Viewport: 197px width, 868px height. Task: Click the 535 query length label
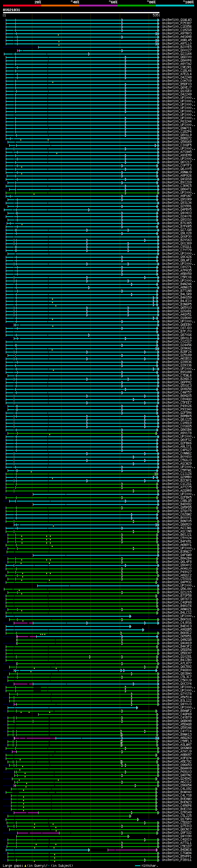(x=155, y=15)
